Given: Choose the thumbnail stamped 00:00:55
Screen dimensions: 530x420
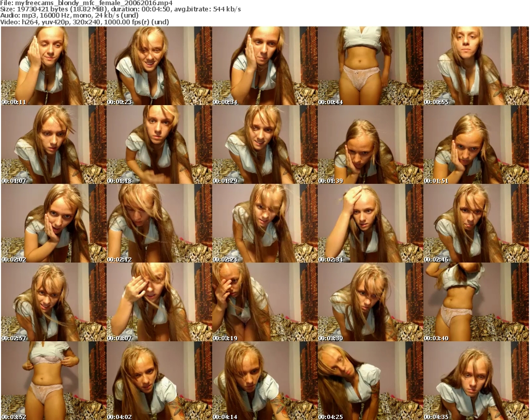Looking at the screenshot, I should tap(476, 66).
